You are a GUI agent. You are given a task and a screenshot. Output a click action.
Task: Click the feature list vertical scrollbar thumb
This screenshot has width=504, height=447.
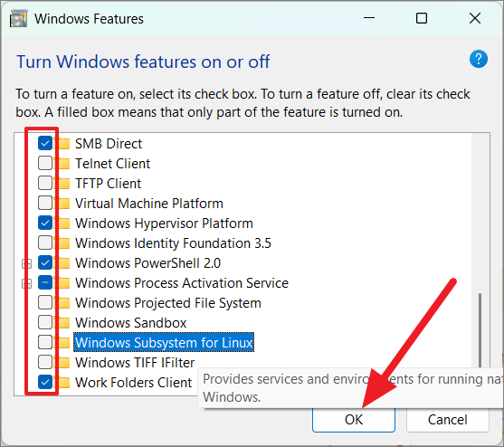tap(480, 330)
